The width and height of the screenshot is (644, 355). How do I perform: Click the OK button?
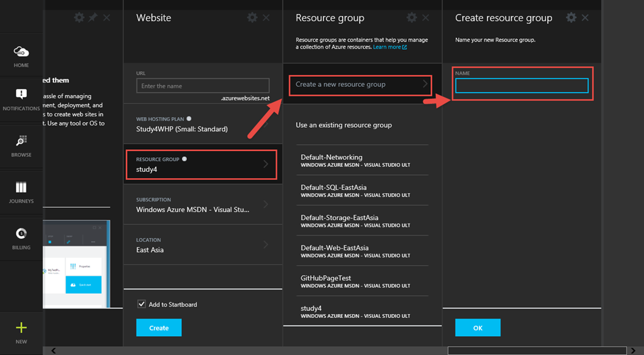[x=478, y=328]
